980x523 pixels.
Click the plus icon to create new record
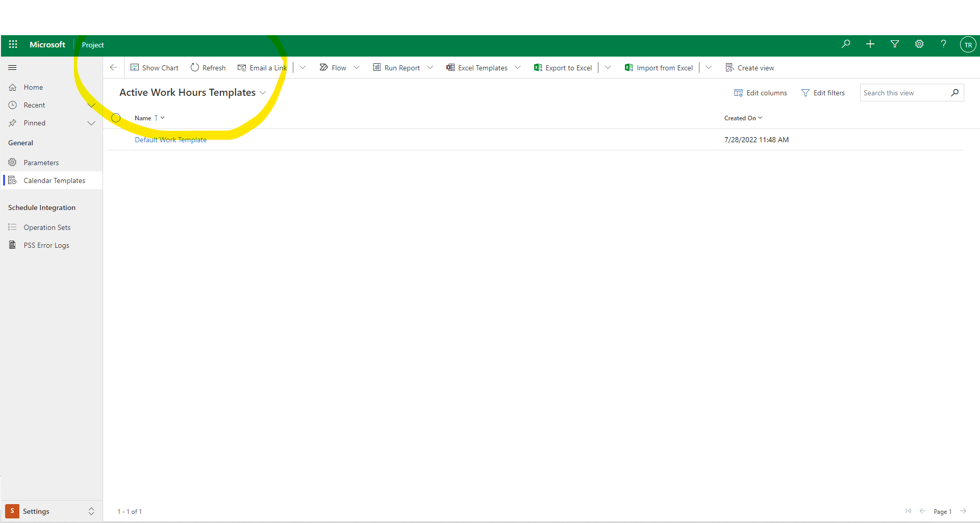click(870, 44)
